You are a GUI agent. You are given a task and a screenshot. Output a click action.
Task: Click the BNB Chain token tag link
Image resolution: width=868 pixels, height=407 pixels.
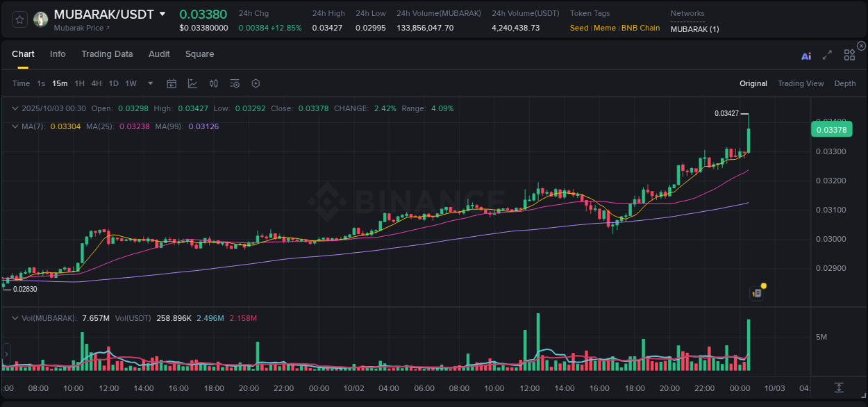coord(640,28)
